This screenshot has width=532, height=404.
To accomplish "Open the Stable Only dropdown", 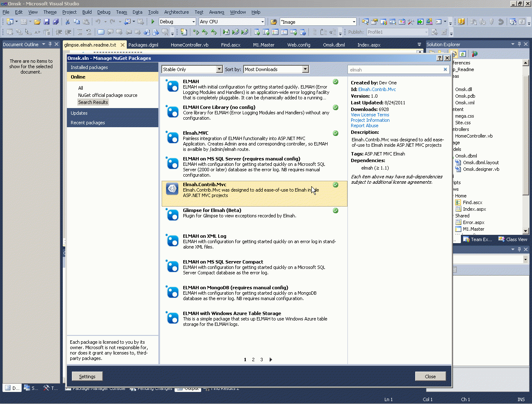I will tap(219, 69).
